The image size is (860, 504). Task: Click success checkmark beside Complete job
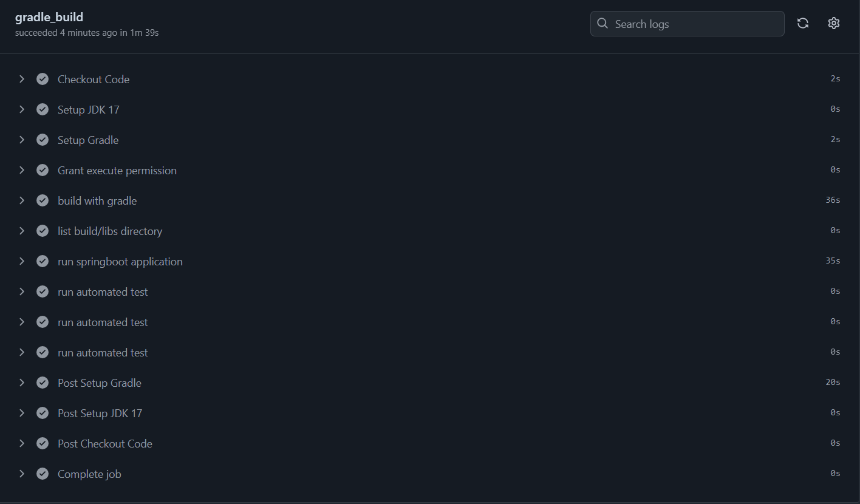point(43,474)
